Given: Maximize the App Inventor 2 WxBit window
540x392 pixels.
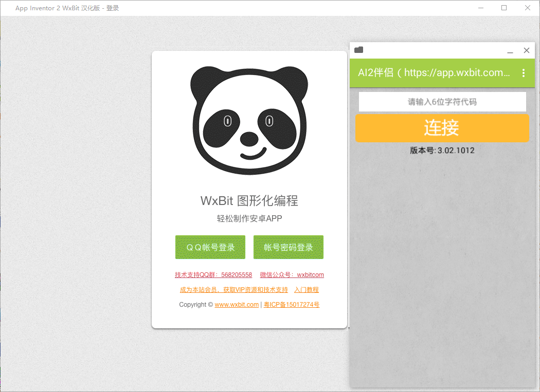Looking at the screenshot, I should coord(504,8).
